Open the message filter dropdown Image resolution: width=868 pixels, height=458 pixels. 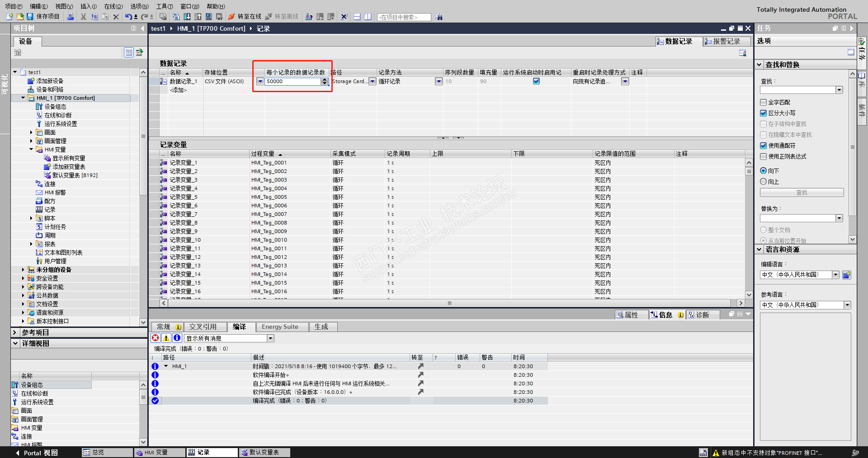point(270,338)
